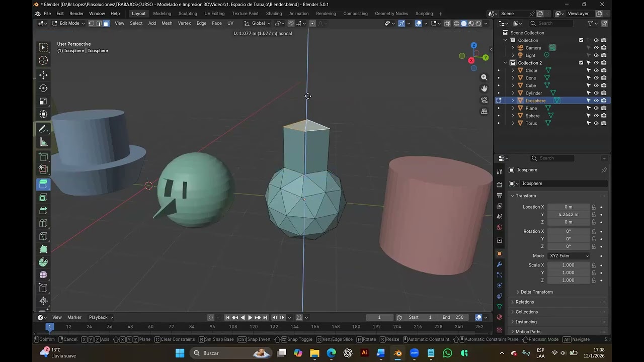Select the Move tool

43,75
